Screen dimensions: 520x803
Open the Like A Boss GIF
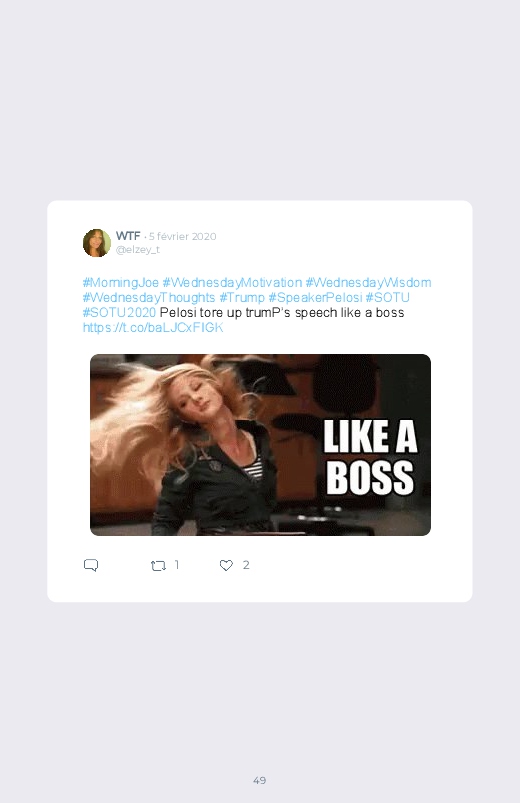260,445
